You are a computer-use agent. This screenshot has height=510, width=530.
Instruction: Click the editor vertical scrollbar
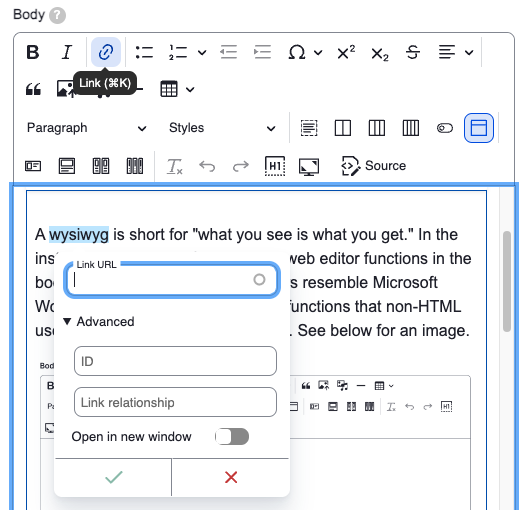506,282
